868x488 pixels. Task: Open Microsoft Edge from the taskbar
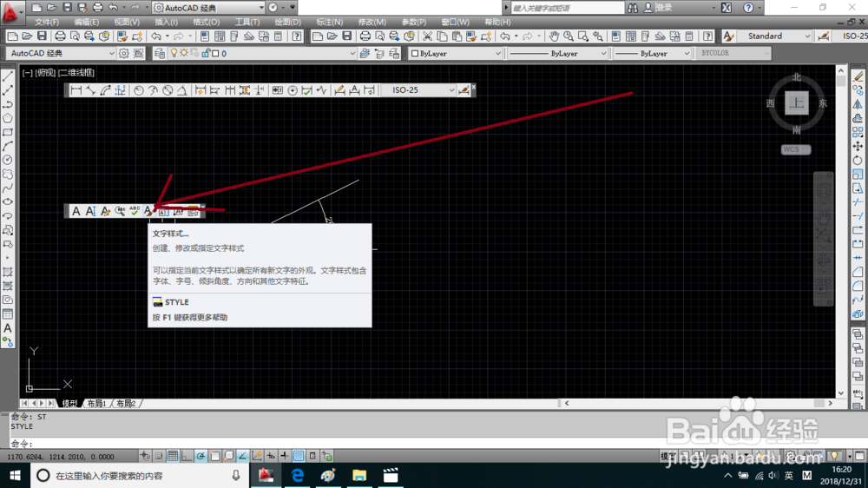tap(297, 475)
